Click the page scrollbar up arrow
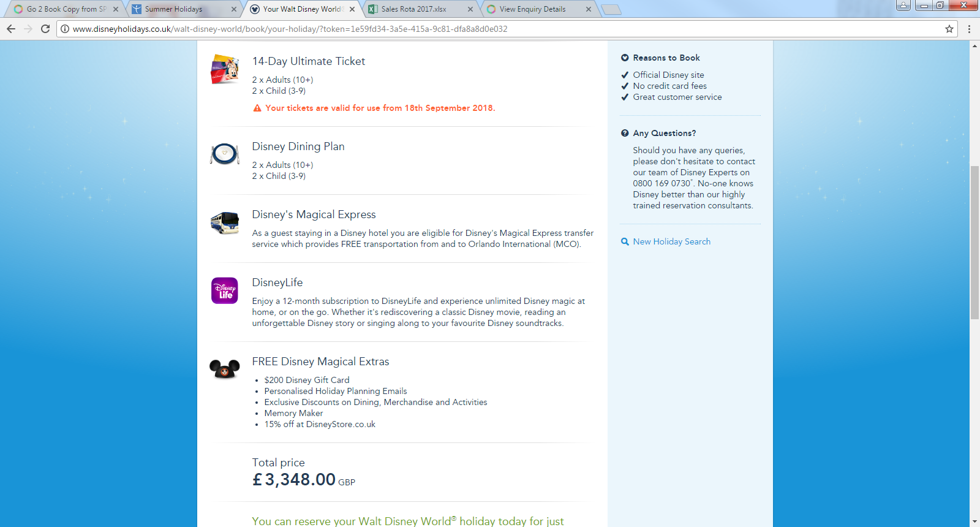This screenshot has height=527, width=980. click(974, 46)
